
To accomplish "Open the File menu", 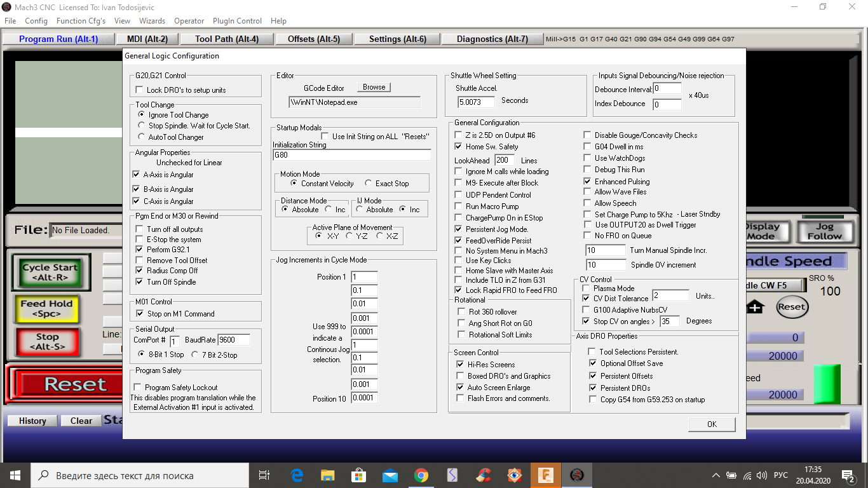I will [x=10, y=21].
